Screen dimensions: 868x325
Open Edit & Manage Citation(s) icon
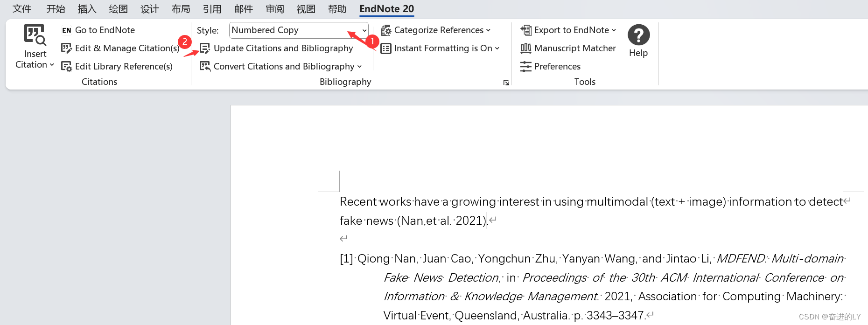pyautogui.click(x=67, y=48)
